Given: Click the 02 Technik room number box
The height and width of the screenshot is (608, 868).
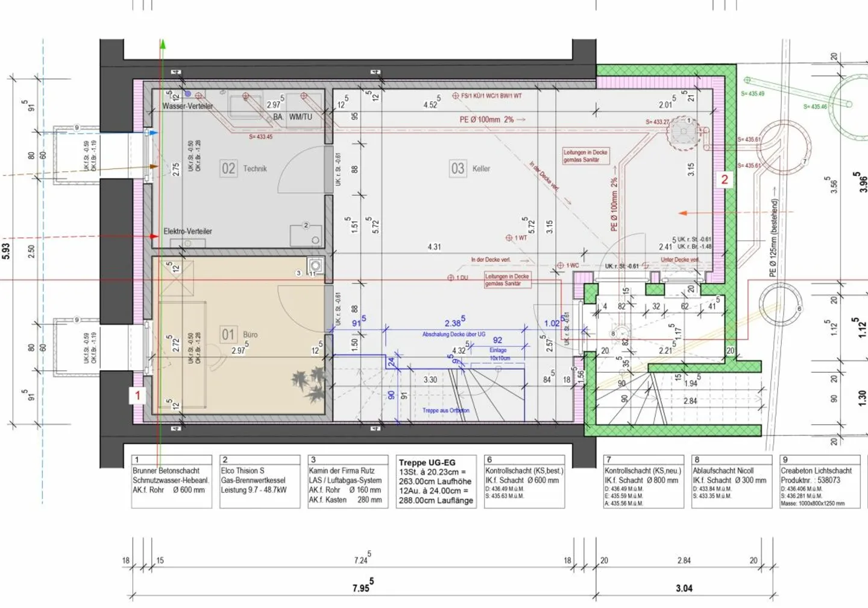Looking at the screenshot, I should pos(228,168).
